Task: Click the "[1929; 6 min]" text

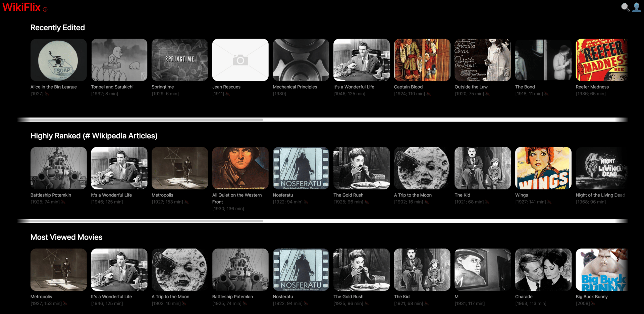Action: 165,94
